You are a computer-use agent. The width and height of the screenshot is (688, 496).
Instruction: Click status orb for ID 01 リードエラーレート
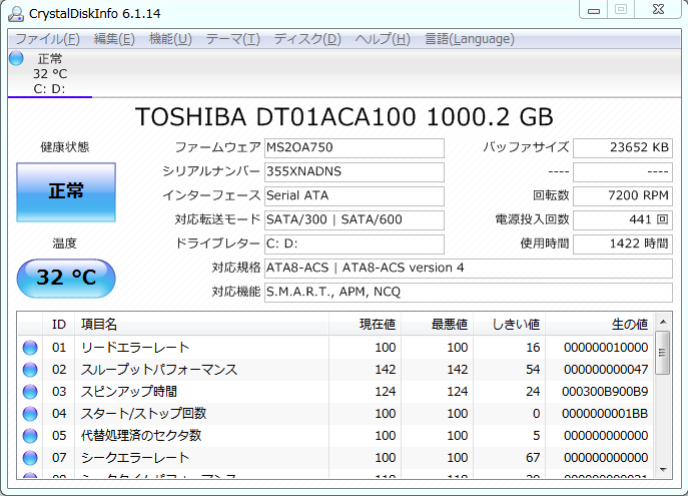point(30,348)
